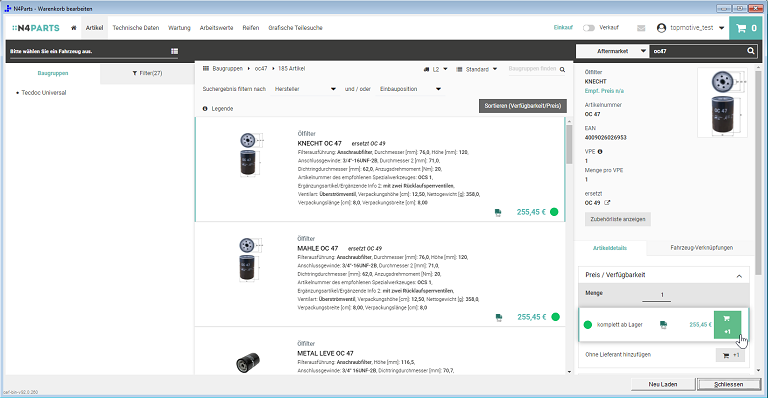Click the Baugruppen breadcrumb grid icon

pos(206,69)
